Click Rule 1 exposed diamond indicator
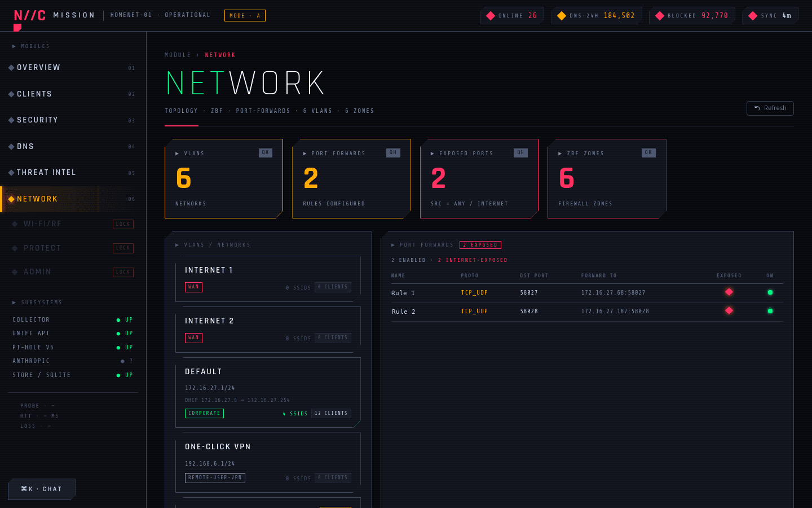The image size is (812, 508). pyautogui.click(x=729, y=292)
